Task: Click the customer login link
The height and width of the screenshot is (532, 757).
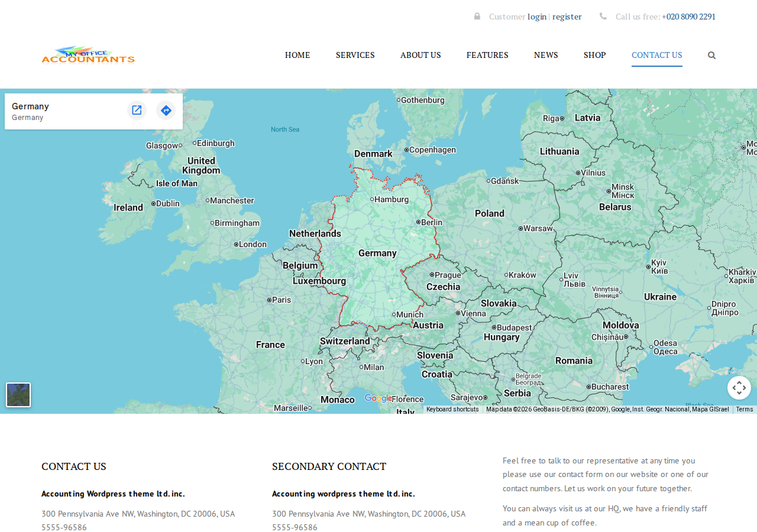Action: [537, 17]
